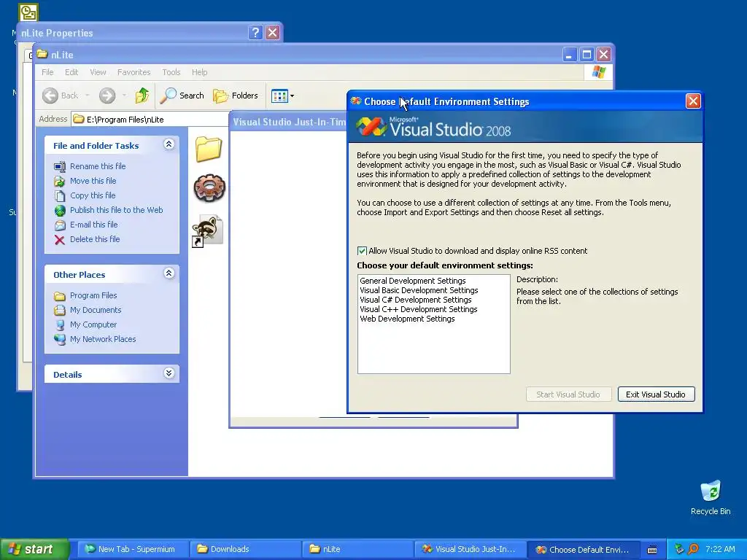This screenshot has height=560, width=747.
Task: Select the yellow folder in nLite file list
Action: coord(209,149)
